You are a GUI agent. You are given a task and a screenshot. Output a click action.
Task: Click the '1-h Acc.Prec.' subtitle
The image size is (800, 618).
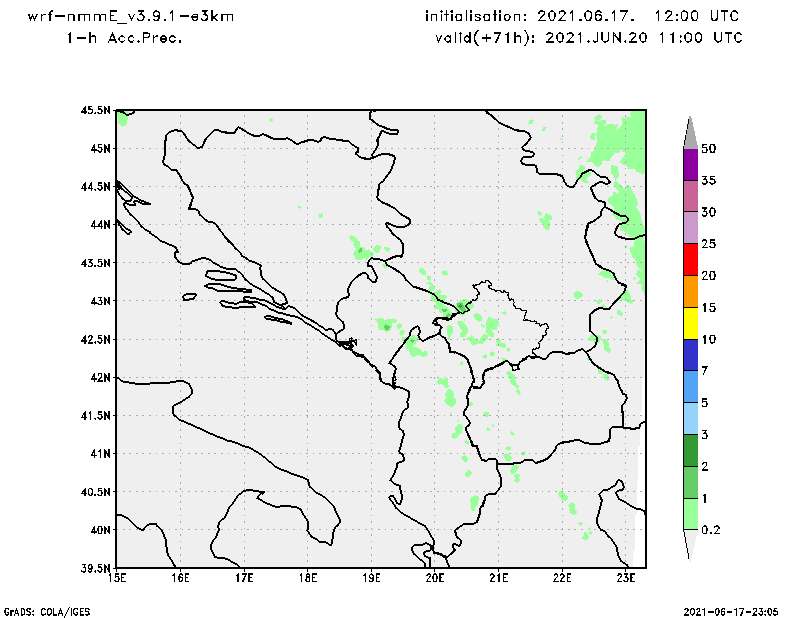coord(124,38)
